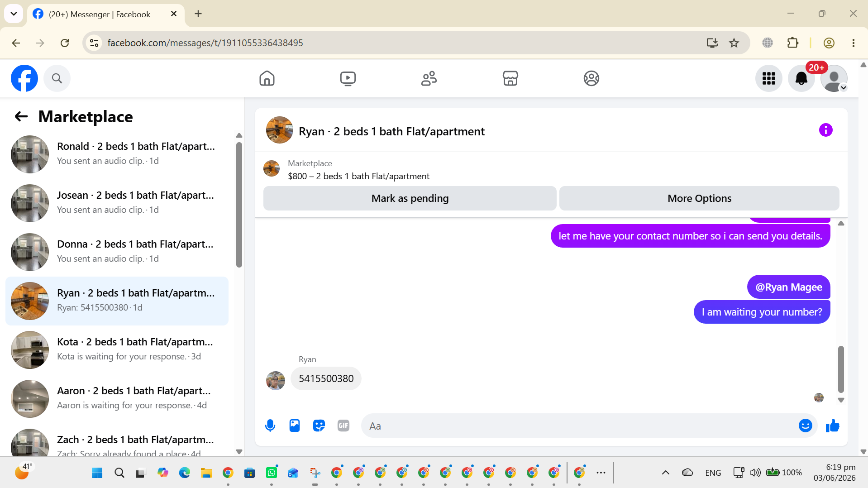Open the Friends tab icon
The image size is (868, 488).
pyautogui.click(x=429, y=78)
